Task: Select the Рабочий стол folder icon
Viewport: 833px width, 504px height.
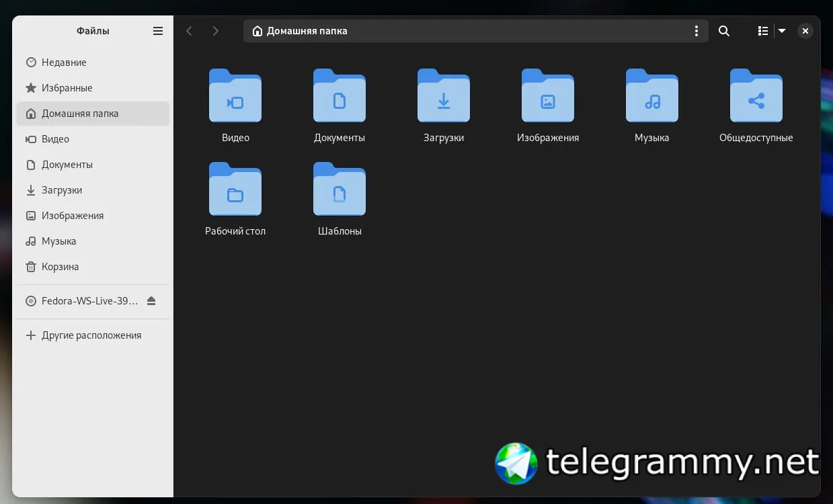Action: (235, 189)
